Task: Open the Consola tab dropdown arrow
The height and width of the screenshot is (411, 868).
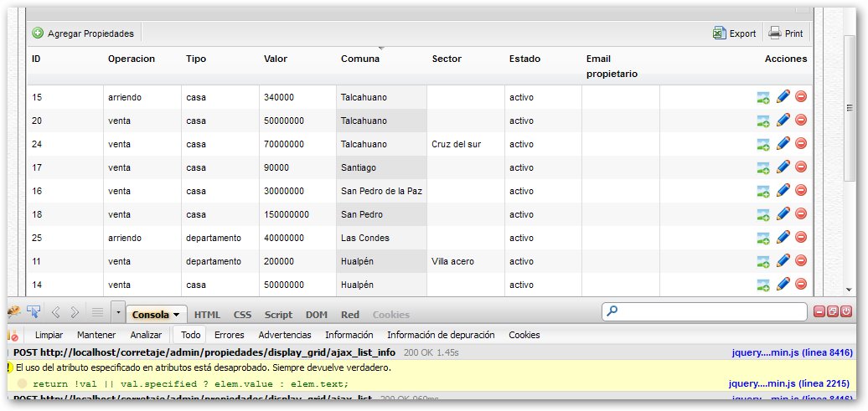Action: click(x=177, y=315)
